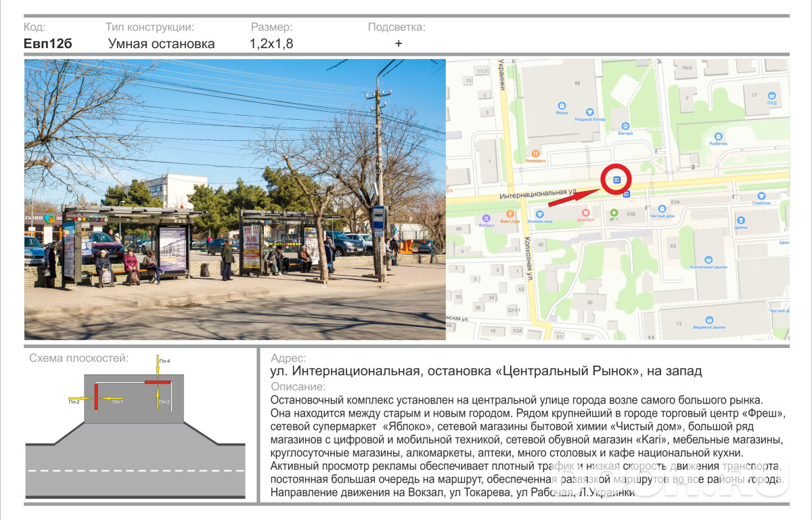Click the bus stop photograph
Viewport: 812px width, 520px height.
(x=235, y=199)
